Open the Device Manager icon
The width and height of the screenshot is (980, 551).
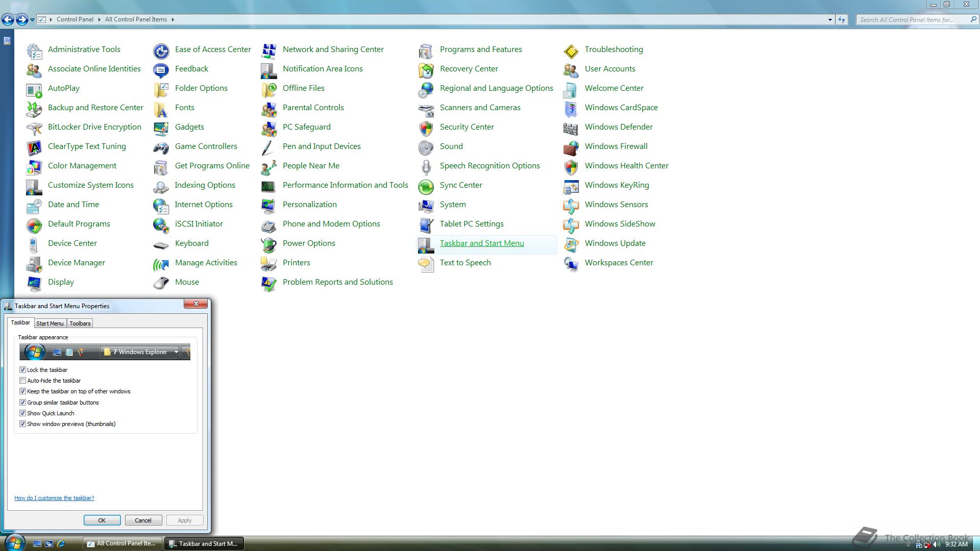pos(34,264)
